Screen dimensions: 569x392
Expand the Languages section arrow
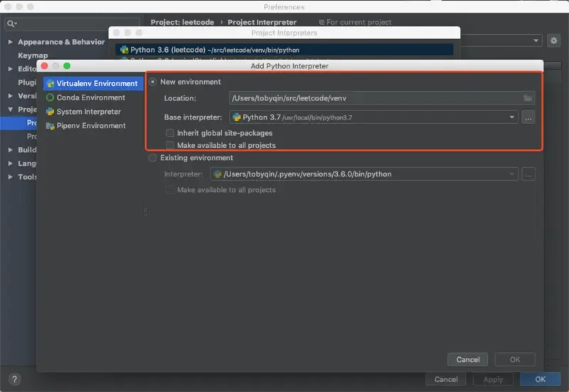tap(10, 164)
